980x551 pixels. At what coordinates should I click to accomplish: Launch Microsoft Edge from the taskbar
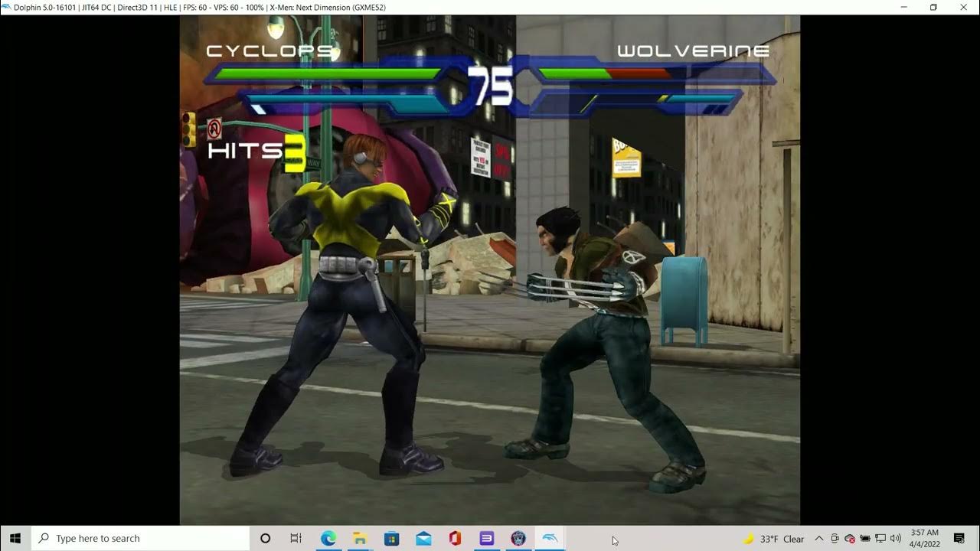pos(328,539)
